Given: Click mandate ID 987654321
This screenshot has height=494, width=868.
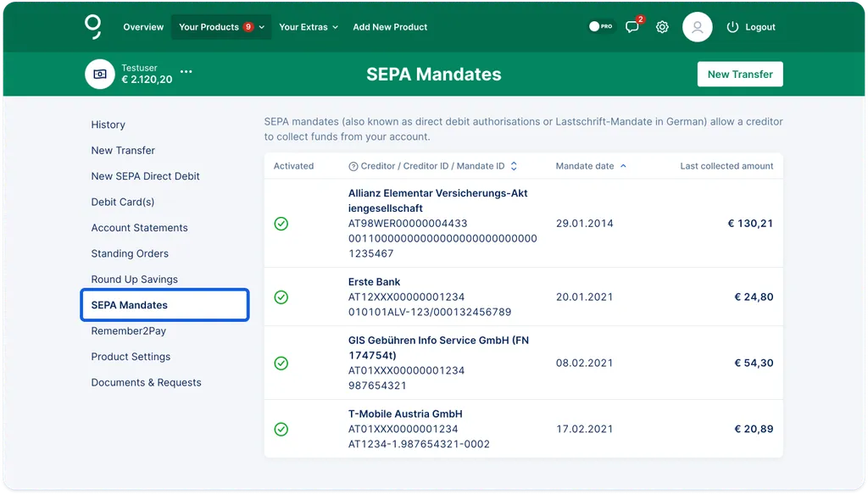Looking at the screenshot, I should (377, 386).
